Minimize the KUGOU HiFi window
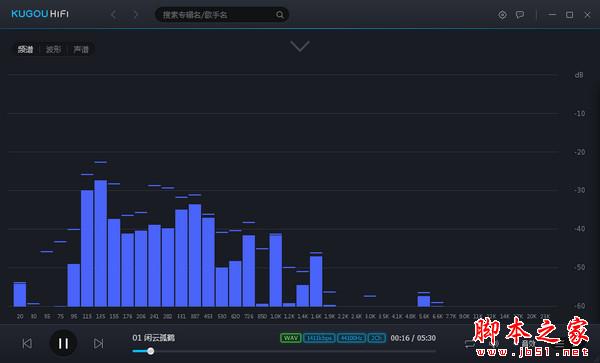This screenshot has height=363, width=600. [552, 15]
